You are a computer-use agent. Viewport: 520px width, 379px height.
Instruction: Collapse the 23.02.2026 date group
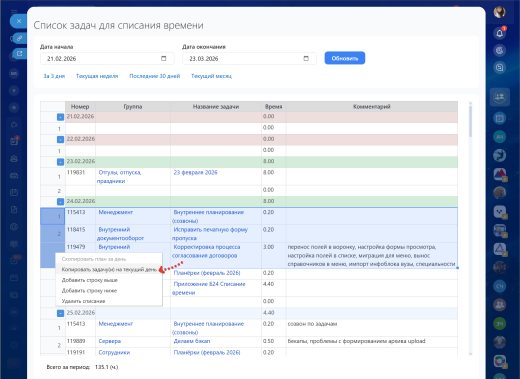pyautogui.click(x=60, y=162)
